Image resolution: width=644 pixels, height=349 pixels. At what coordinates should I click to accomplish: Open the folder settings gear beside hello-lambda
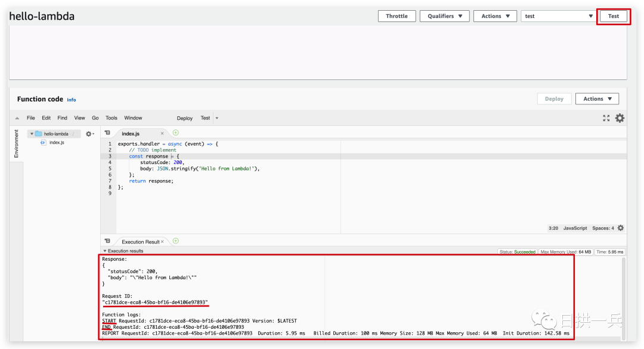[x=89, y=134]
